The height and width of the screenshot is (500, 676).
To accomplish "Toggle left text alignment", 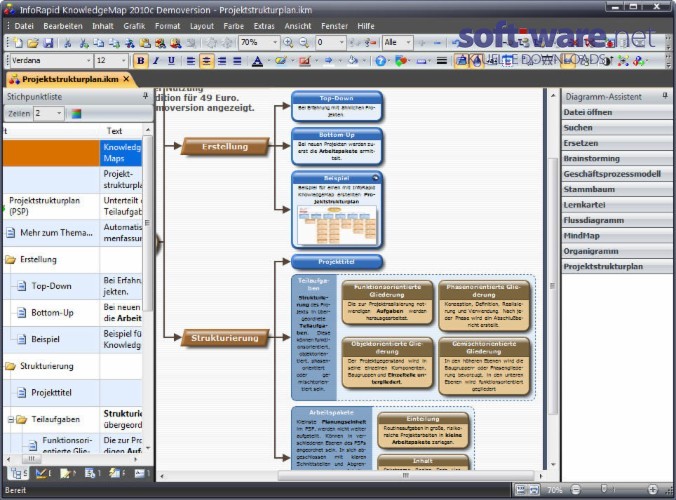I will [191, 61].
